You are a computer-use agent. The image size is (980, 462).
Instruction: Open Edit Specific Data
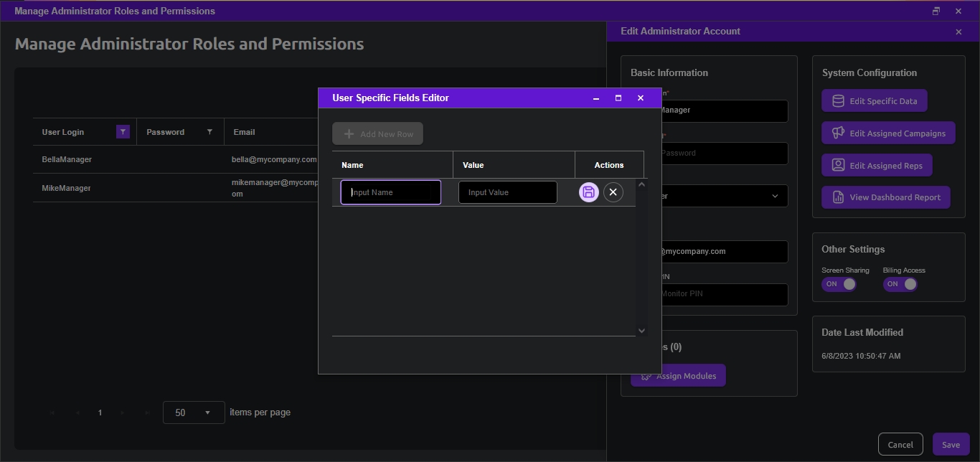(875, 101)
